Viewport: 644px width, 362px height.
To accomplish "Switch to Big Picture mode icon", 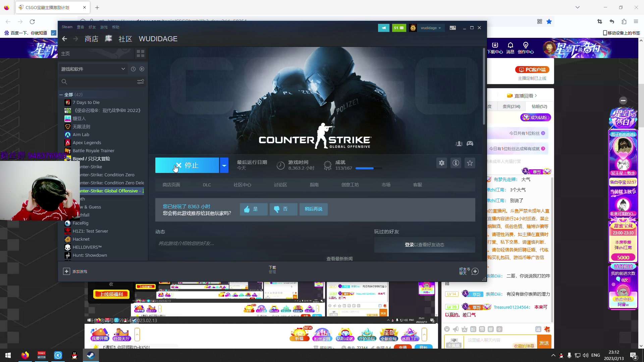I will 453,28.
